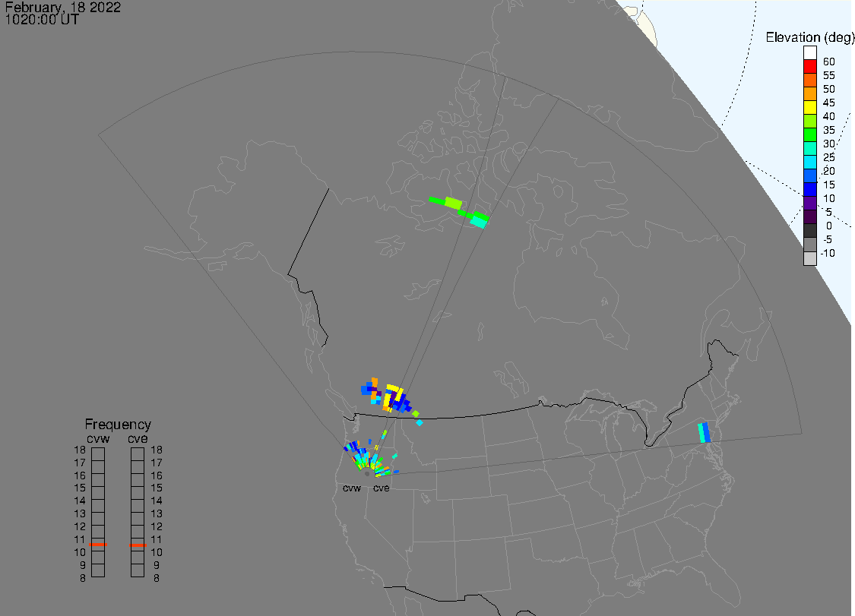
Task: Click the red frequency marker on cvw bar
Action: pyautogui.click(x=98, y=545)
